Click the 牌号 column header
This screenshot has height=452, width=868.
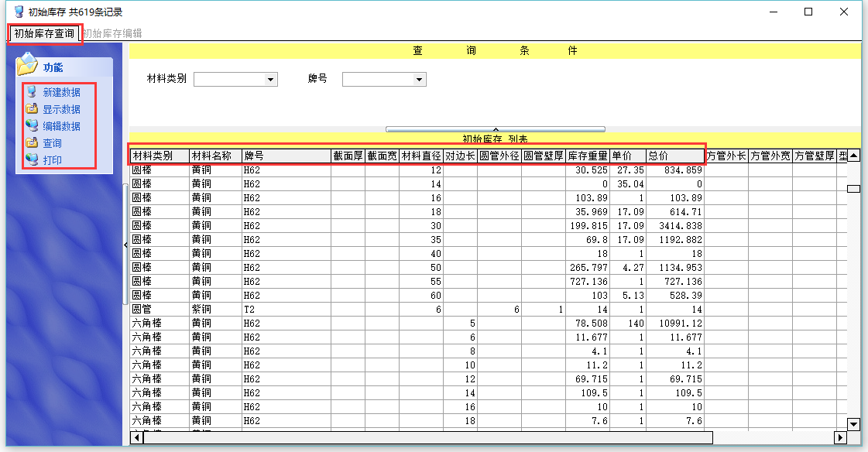click(286, 156)
